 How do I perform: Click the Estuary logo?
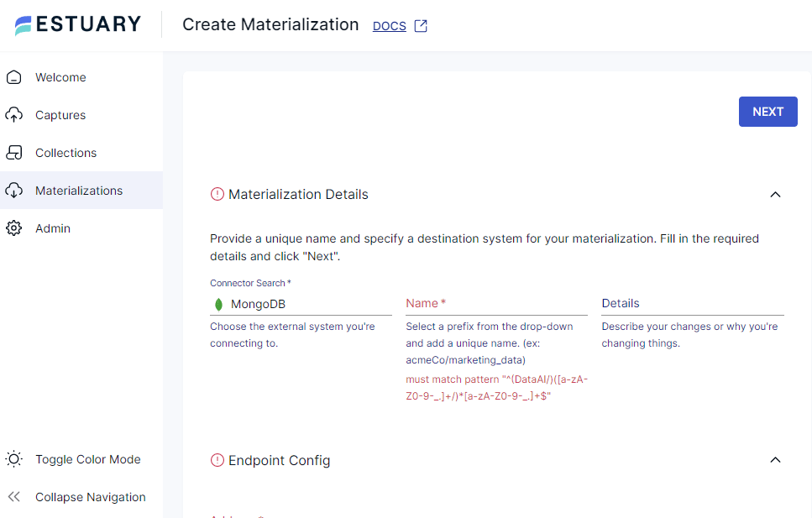tap(76, 24)
